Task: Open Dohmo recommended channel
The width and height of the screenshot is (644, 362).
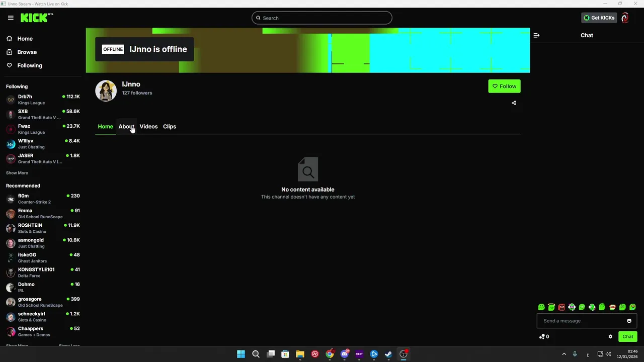Action: 43,287
